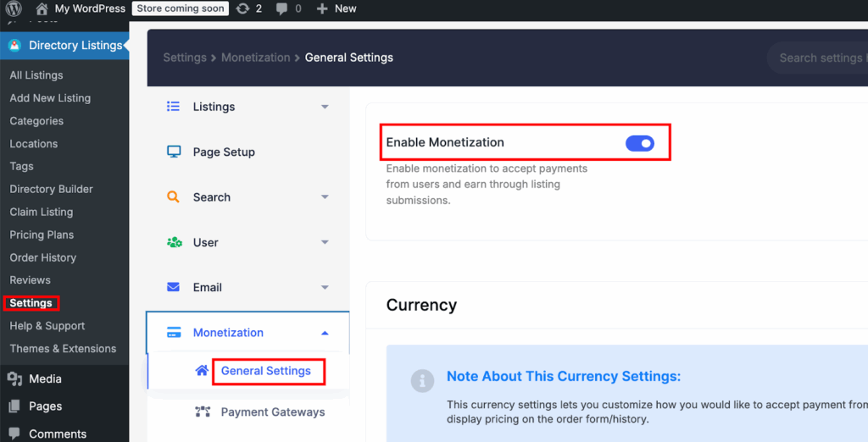The image size is (868, 442).
Task: Click New in the admin bar
Action: point(337,8)
